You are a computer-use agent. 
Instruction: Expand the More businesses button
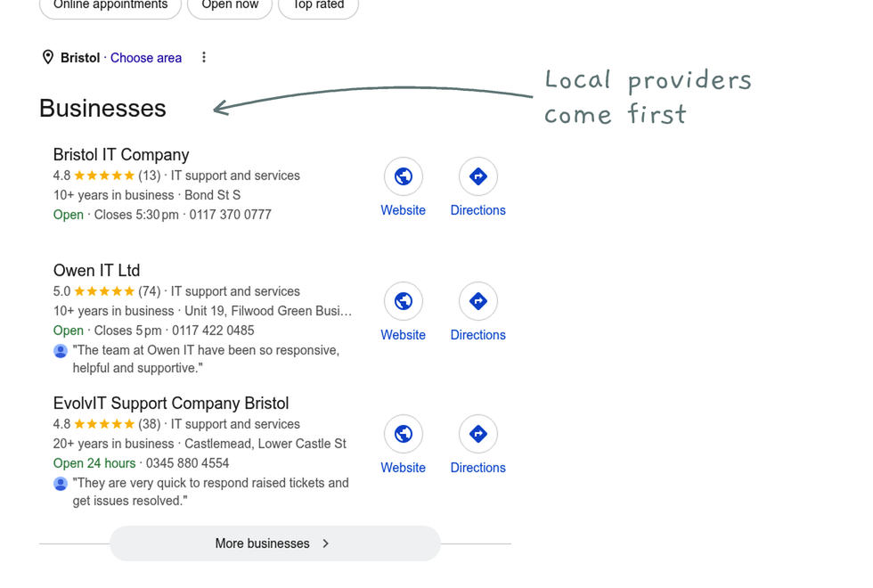tap(275, 543)
